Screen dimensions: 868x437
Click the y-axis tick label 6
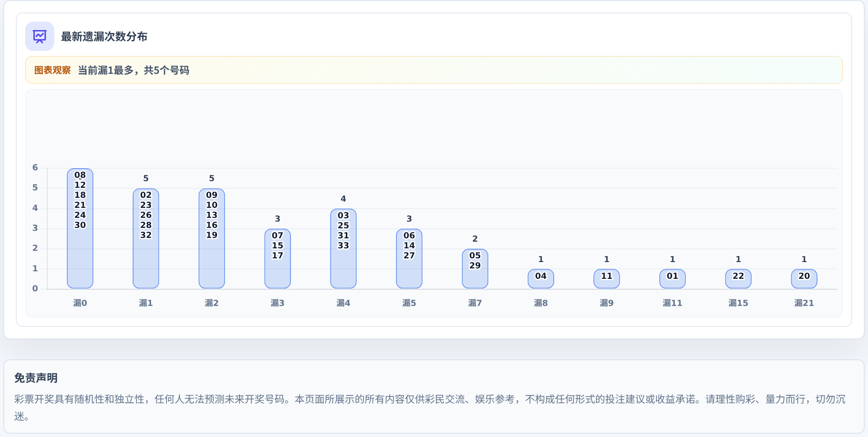35,167
